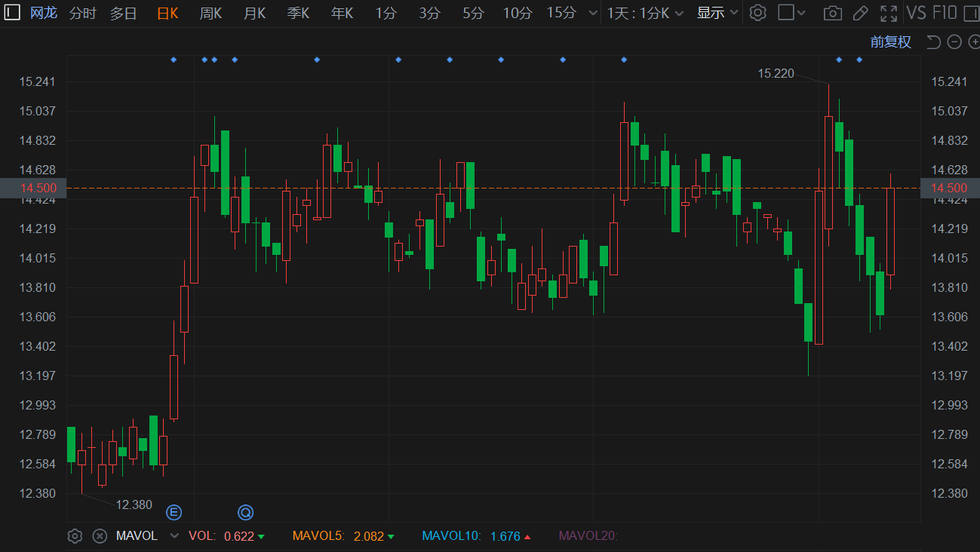Click the Q quarterly report marker
980x552 pixels.
click(246, 513)
